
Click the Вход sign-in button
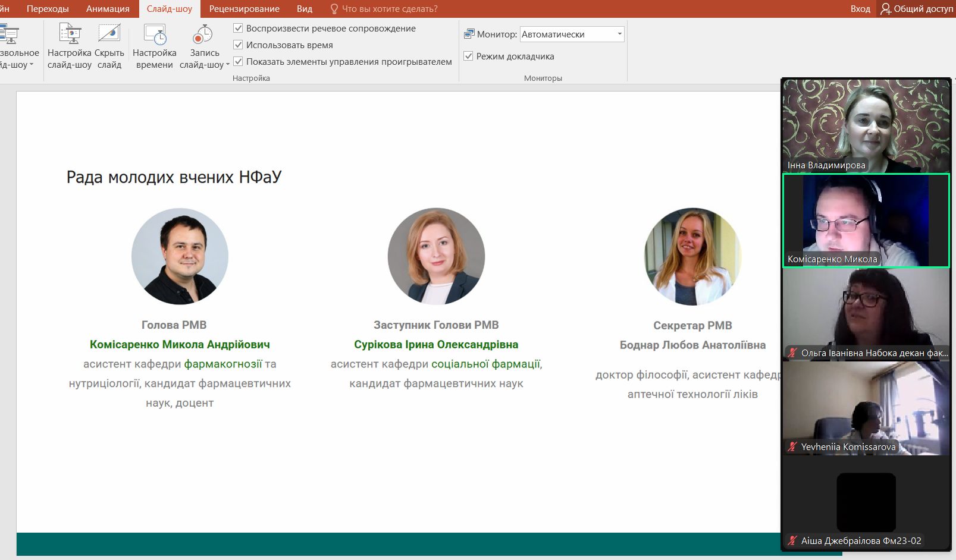coord(860,9)
